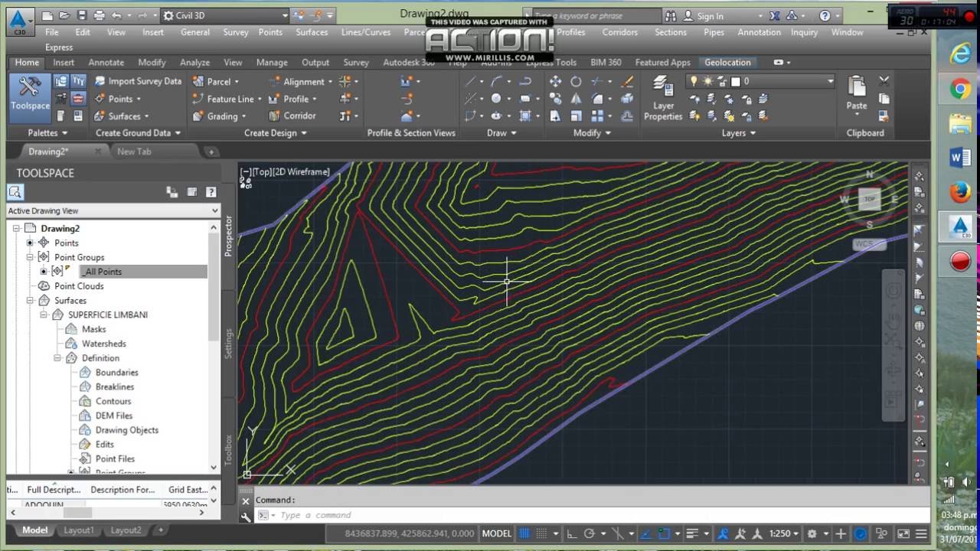980x551 pixels.
Task: Toggle drawing grid display in status bar
Action: (x=524, y=534)
